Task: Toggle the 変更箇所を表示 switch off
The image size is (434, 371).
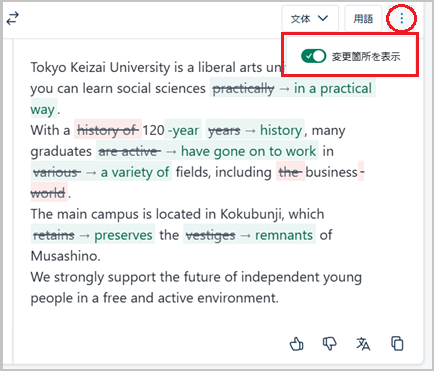Action: click(x=313, y=56)
